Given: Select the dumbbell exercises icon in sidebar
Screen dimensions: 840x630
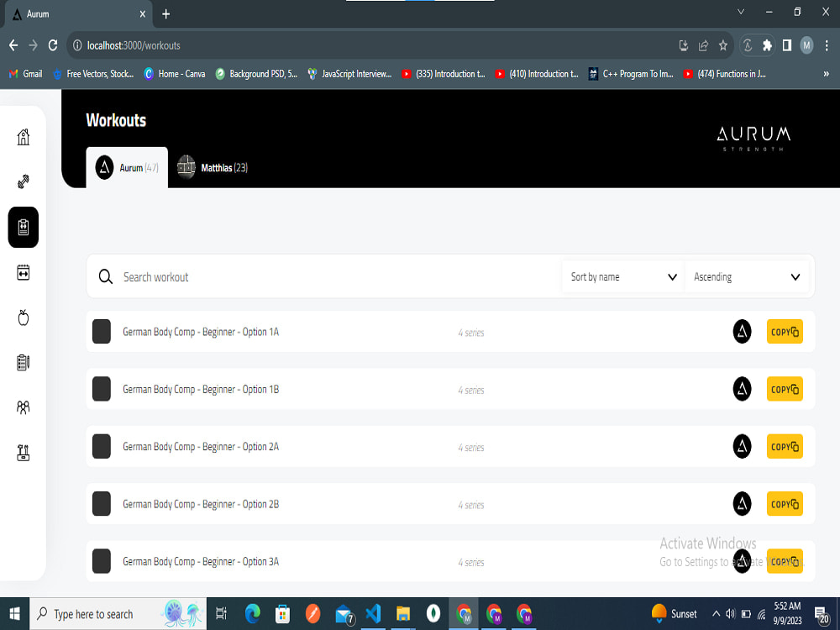Looking at the screenshot, I should [x=23, y=181].
